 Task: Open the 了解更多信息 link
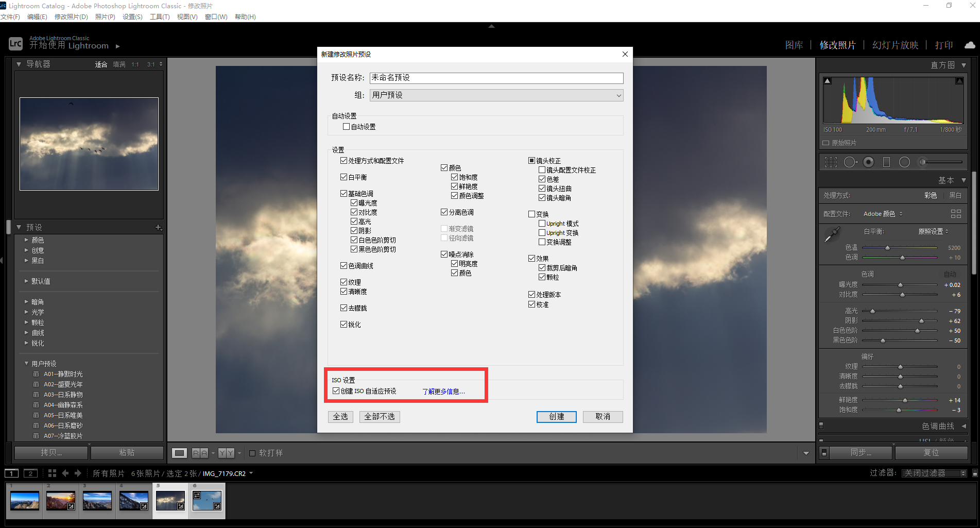coord(443,391)
